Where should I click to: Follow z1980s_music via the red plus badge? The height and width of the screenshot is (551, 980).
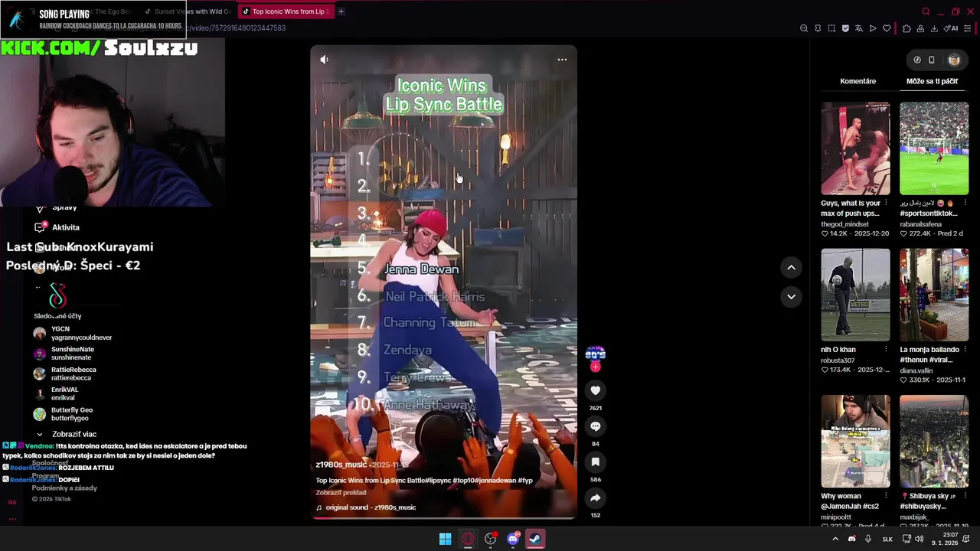pos(595,367)
